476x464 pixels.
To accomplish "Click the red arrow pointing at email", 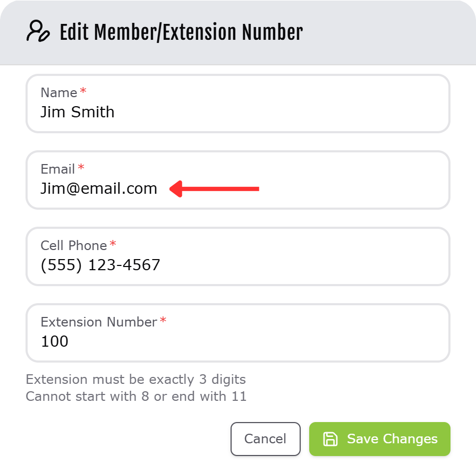I will (x=215, y=188).
